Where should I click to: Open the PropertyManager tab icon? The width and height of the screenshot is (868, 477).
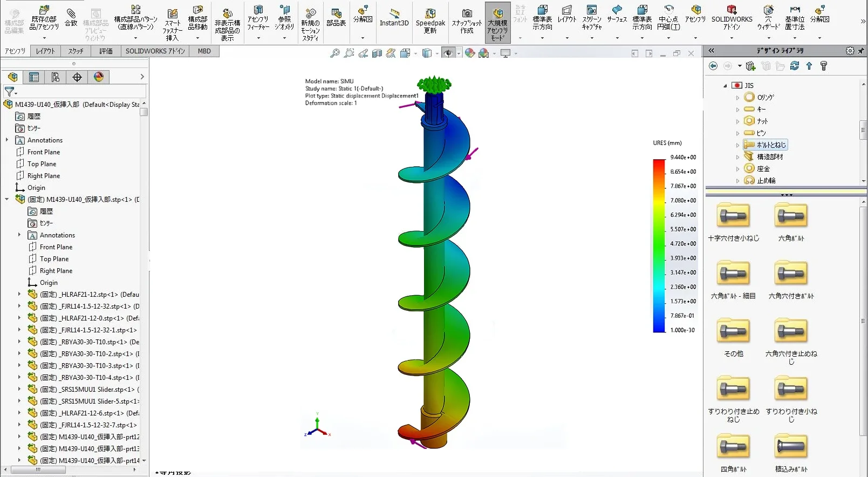click(x=34, y=77)
